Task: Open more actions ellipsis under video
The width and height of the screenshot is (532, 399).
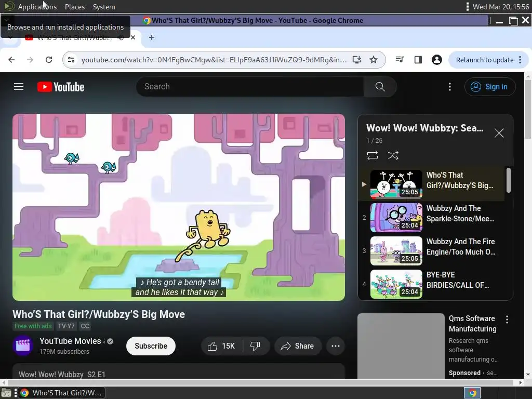Action: pos(336,346)
